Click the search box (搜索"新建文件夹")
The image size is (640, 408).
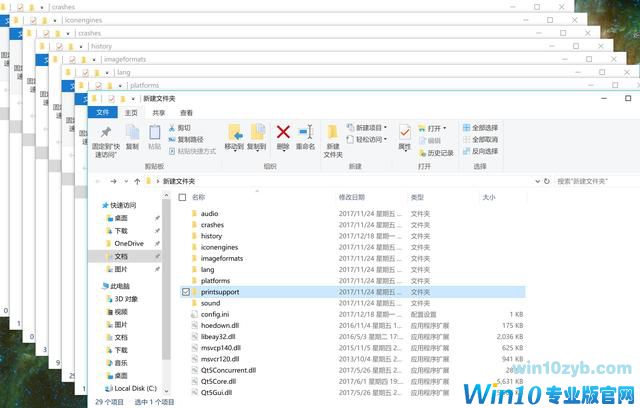click(597, 181)
